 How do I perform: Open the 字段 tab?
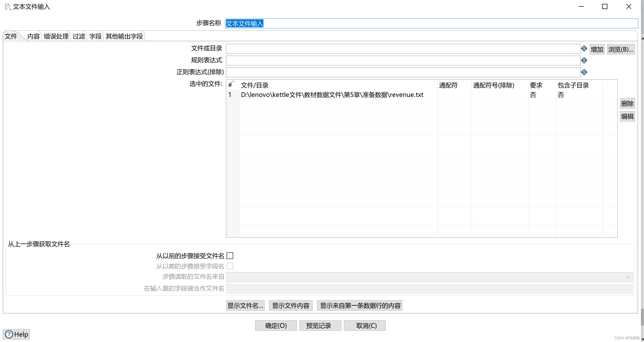click(x=95, y=36)
